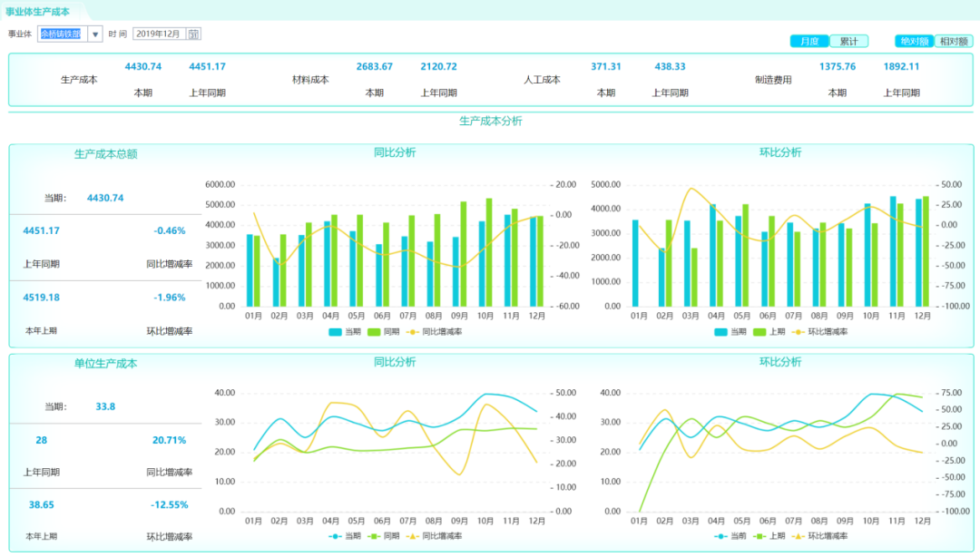The width and height of the screenshot is (980, 557).
Task: Toggle 上期 legend in unit cost 环比分析 line chart
Action: pos(769,536)
